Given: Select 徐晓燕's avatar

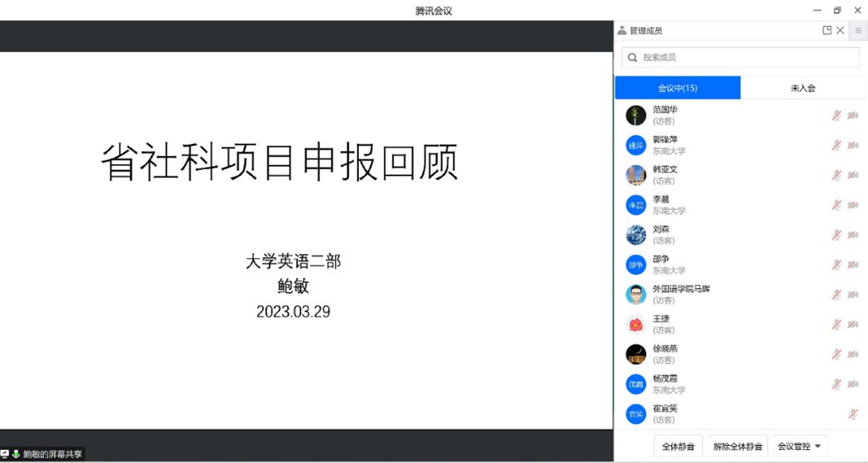Looking at the screenshot, I should coord(636,354).
